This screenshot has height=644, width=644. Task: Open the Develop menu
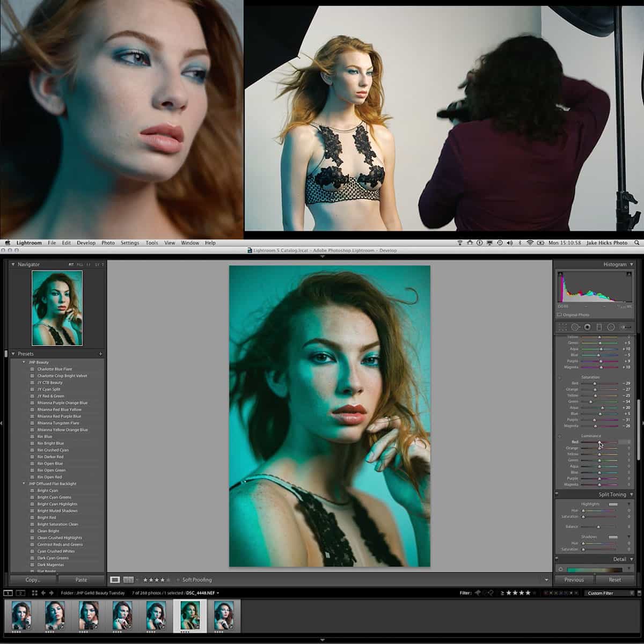[86, 243]
